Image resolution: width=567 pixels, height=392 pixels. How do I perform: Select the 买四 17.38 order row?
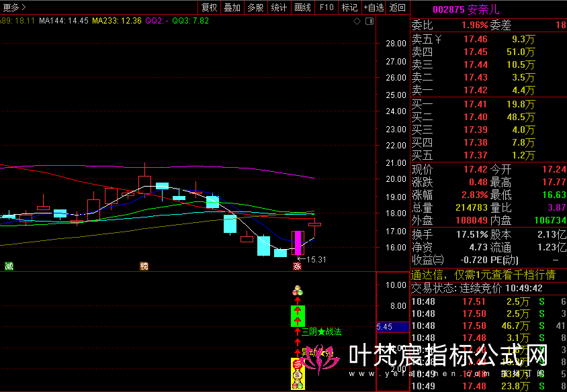pyautogui.click(x=489, y=142)
